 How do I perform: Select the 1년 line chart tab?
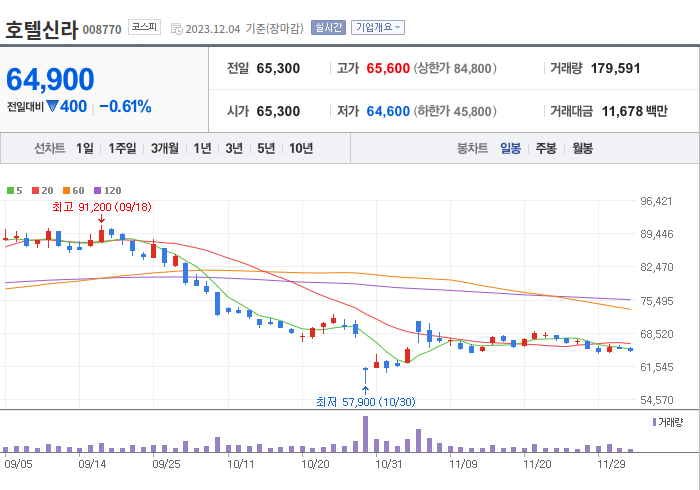[x=202, y=148]
